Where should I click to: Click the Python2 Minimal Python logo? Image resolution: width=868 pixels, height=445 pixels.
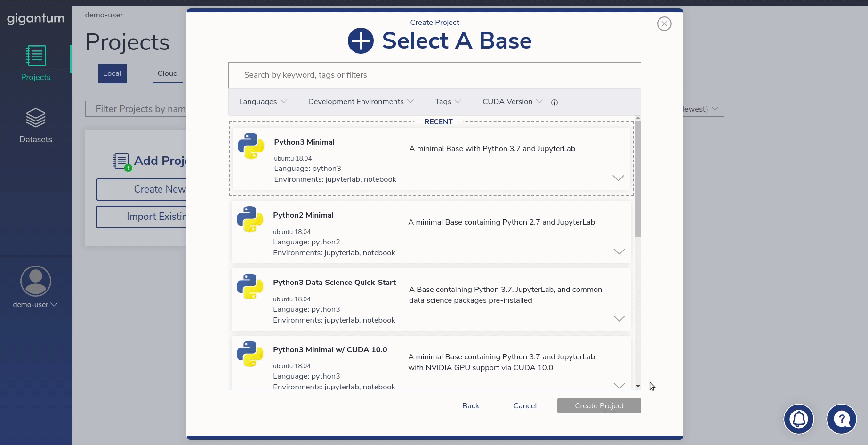249,219
